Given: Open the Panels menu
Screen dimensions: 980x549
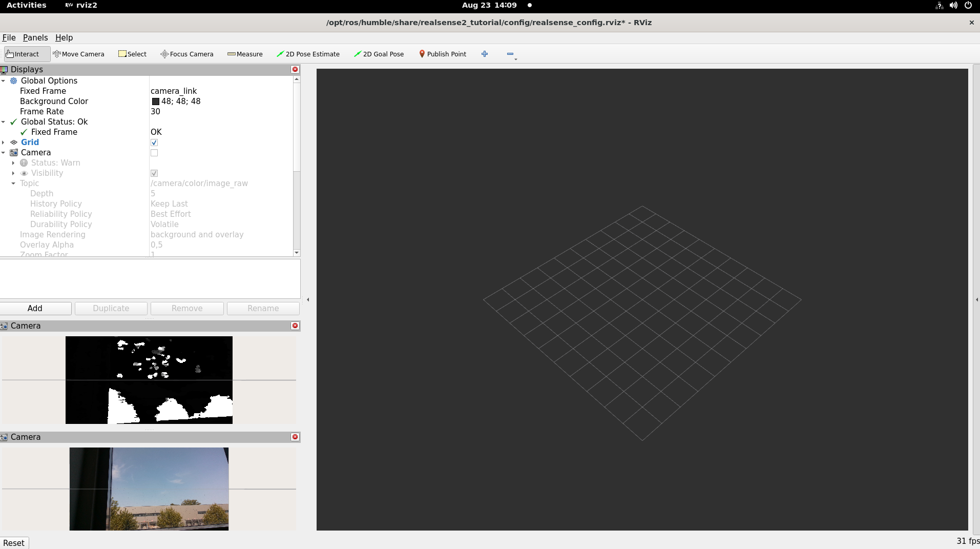Looking at the screenshot, I should pos(35,37).
